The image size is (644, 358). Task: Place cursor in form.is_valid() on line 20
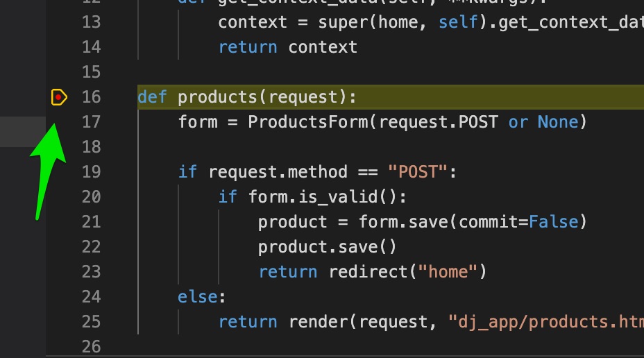(x=328, y=197)
